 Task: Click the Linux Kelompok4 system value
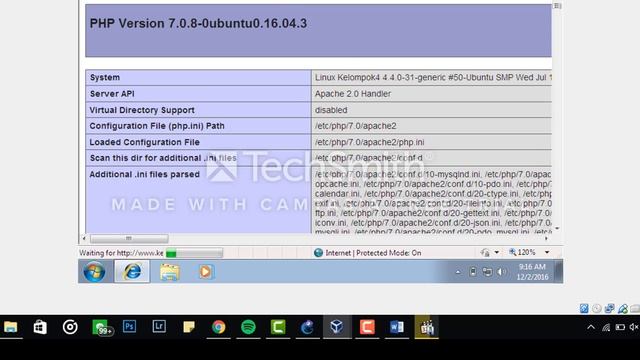(433, 78)
